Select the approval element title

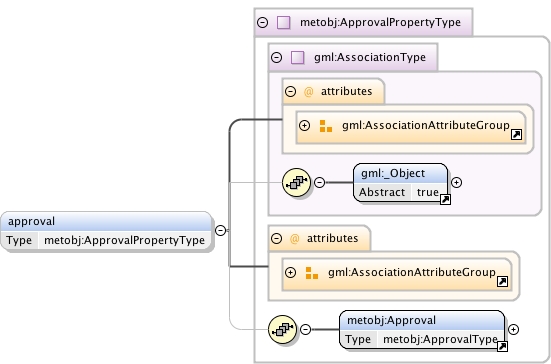[31, 221]
